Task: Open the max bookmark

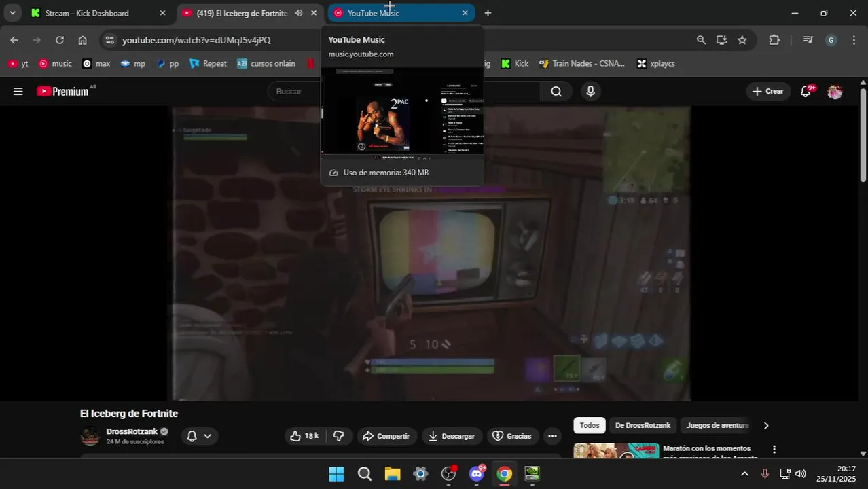Action: point(96,64)
